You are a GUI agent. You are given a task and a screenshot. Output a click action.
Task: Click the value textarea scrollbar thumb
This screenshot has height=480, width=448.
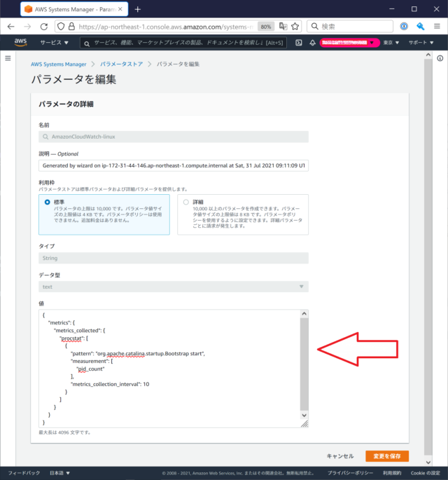pos(304,364)
